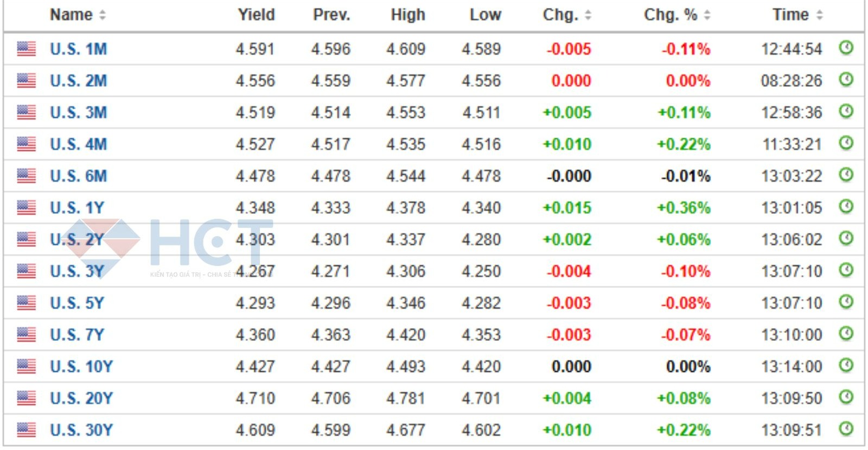Open the U.S. 6M bond link
868x450 pixels.
point(78,176)
